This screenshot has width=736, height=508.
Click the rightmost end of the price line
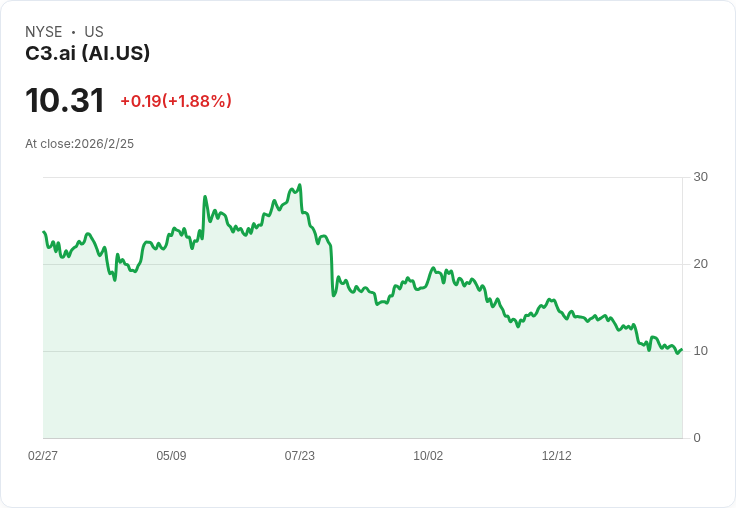[681, 350]
